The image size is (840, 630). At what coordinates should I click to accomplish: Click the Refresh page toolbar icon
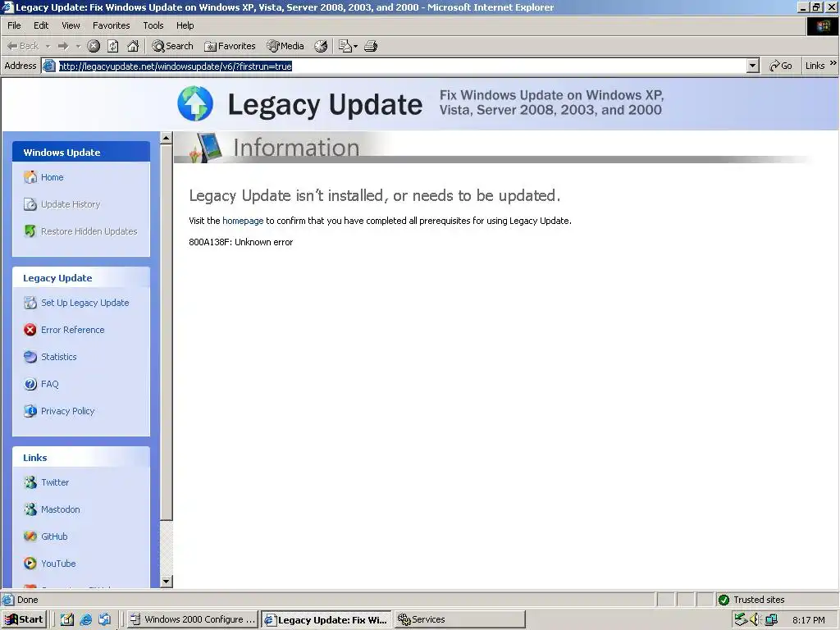pos(113,46)
